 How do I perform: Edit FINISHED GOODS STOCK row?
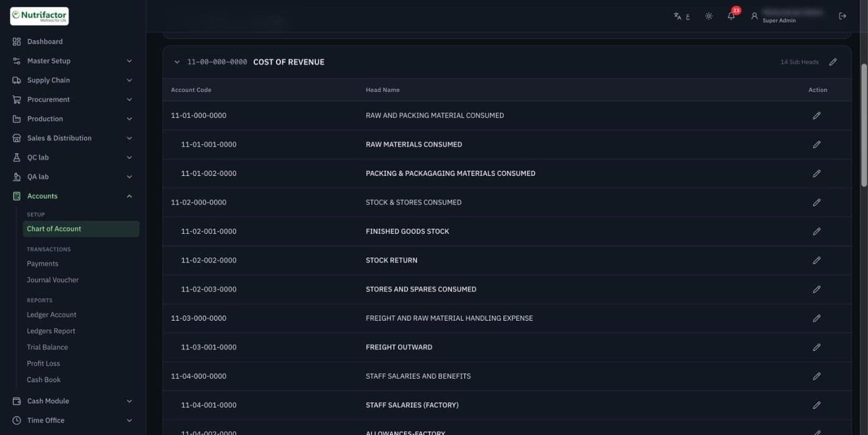coord(817,231)
